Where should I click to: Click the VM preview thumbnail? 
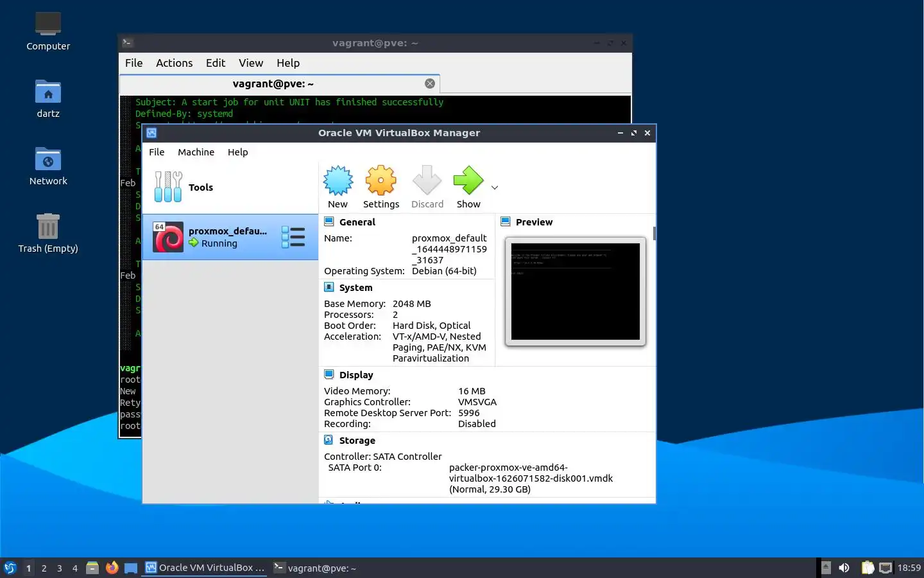click(576, 292)
